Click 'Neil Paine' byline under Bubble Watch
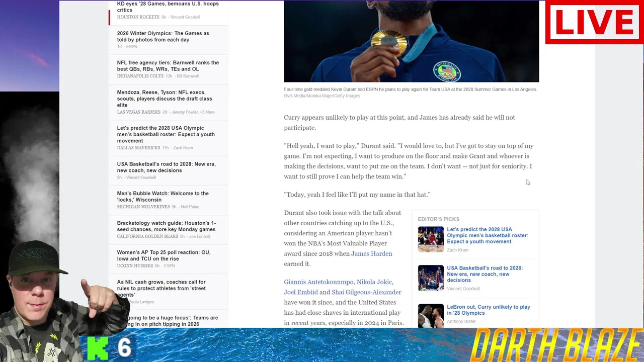This screenshot has height=362, width=644. (190, 207)
